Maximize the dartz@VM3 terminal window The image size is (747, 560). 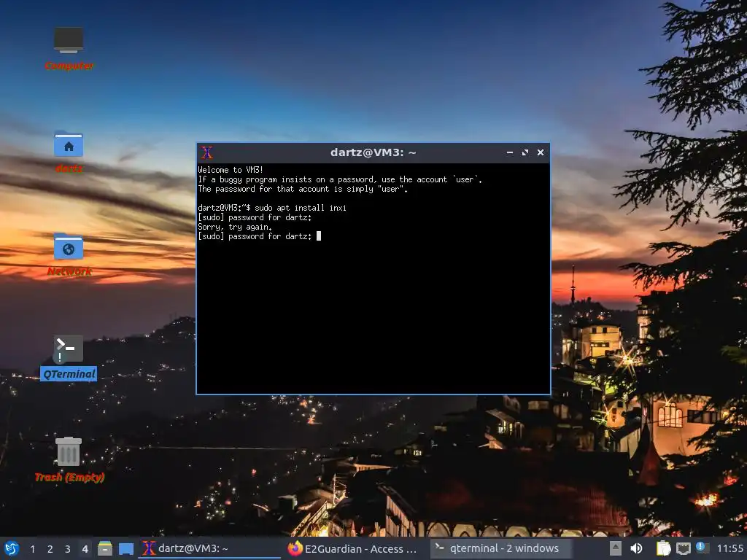click(x=525, y=152)
